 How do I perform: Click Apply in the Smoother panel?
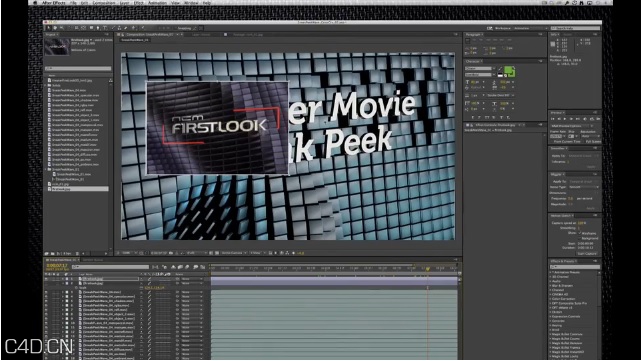coord(591,167)
